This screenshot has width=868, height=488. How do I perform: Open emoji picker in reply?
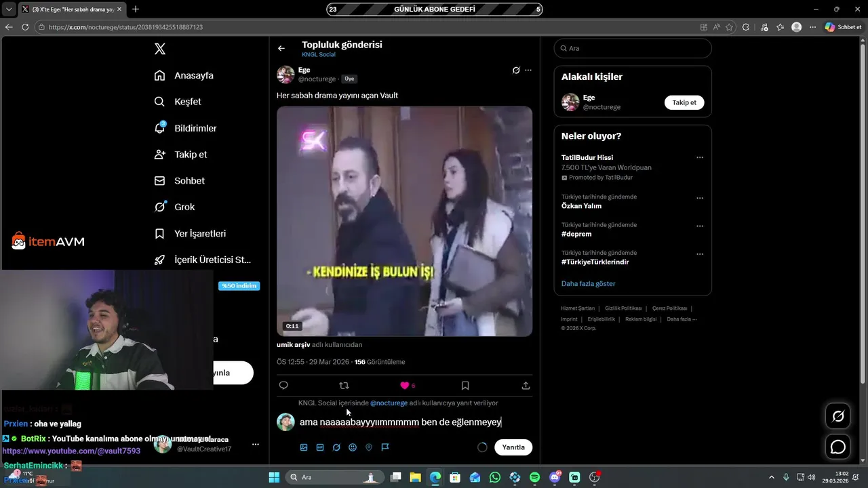(353, 447)
